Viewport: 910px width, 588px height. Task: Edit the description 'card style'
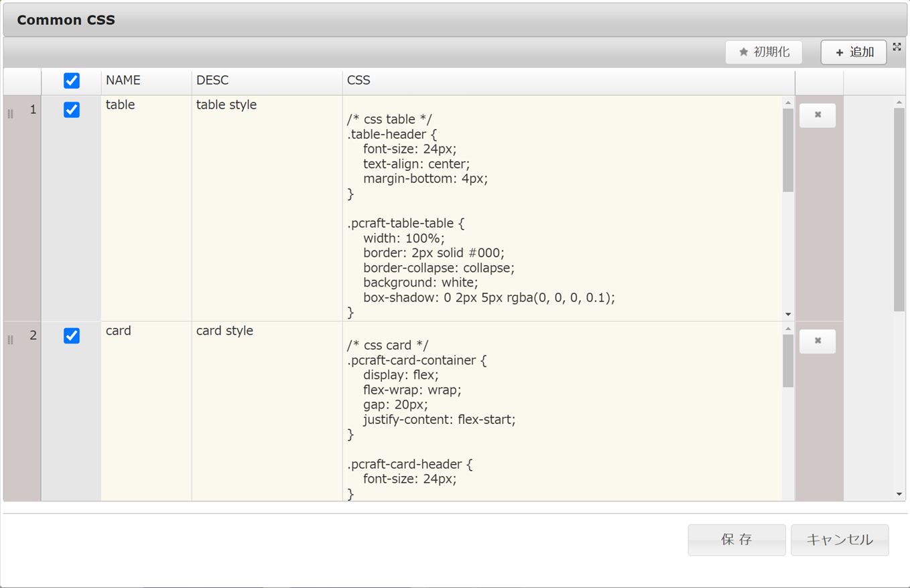267,411
